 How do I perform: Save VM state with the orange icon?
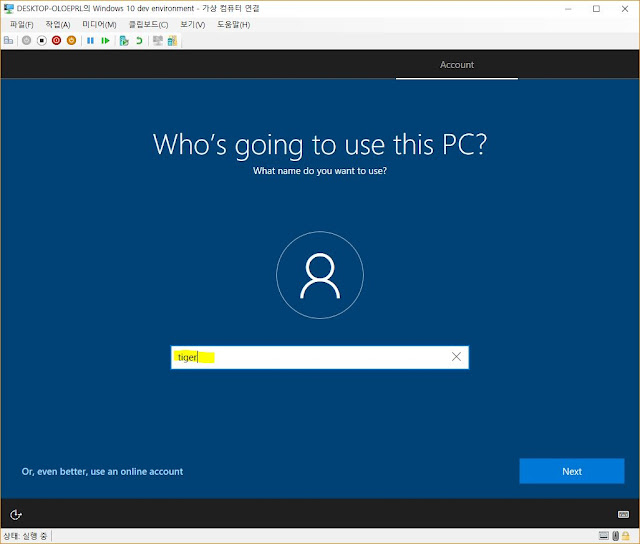tap(71, 40)
